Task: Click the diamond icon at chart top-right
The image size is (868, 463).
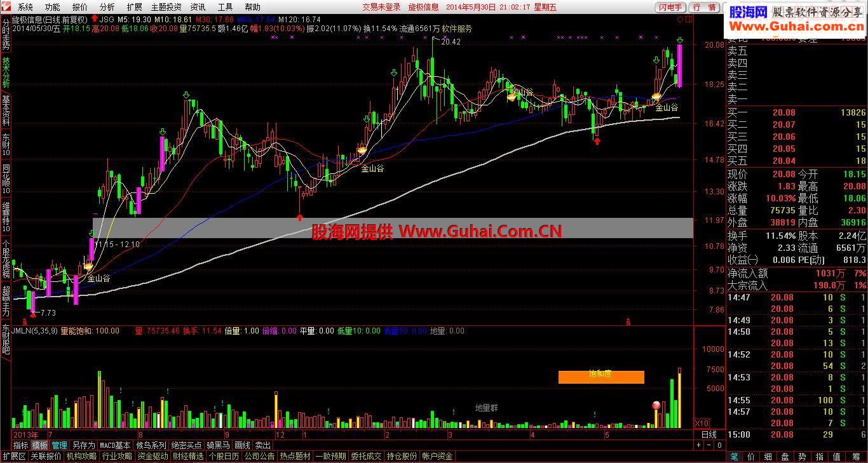Action: [x=681, y=20]
